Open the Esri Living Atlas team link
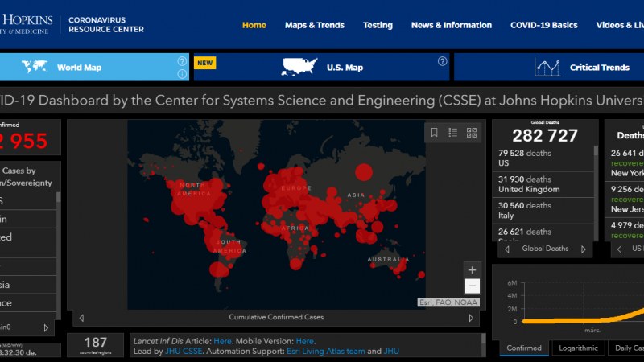 click(326, 351)
